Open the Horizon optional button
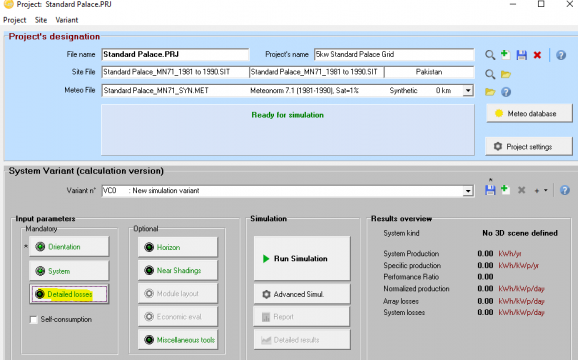 point(178,247)
